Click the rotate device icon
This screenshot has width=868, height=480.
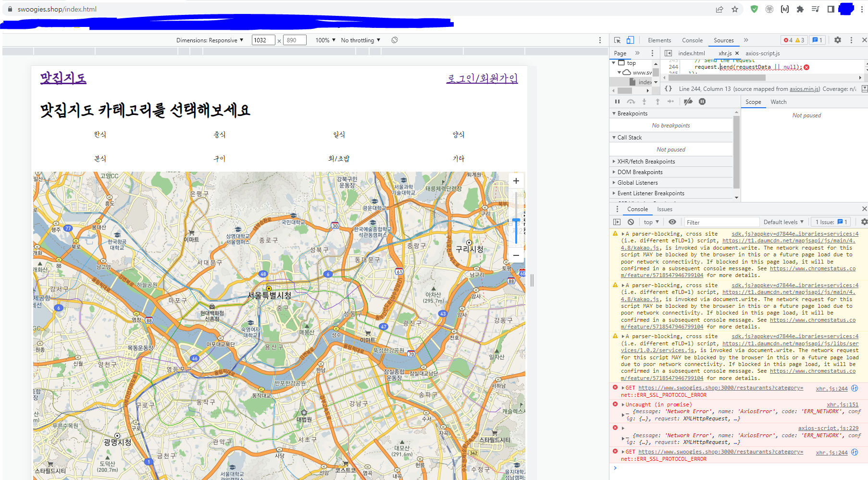coord(395,40)
